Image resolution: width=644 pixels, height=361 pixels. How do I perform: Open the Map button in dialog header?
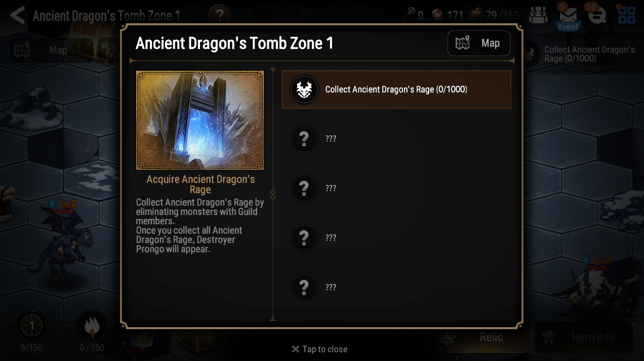pyautogui.click(x=478, y=43)
